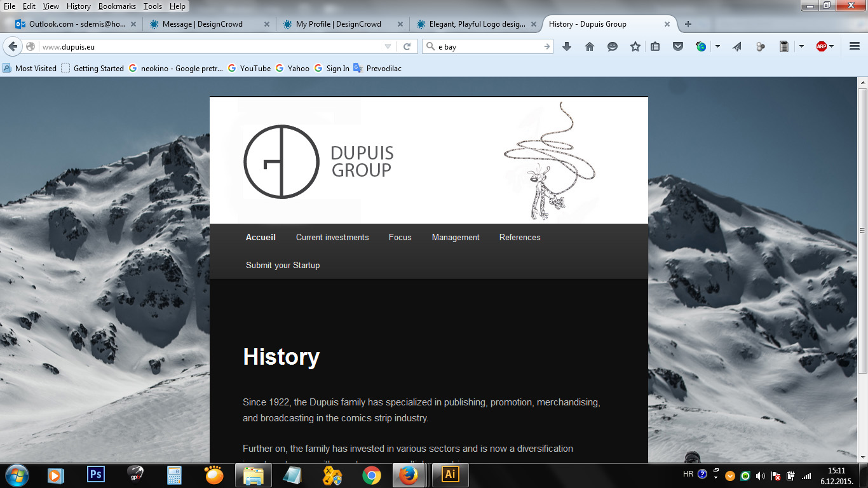Switch to the My Profile DesignCrowd tab
The height and width of the screenshot is (488, 868).
(338, 24)
